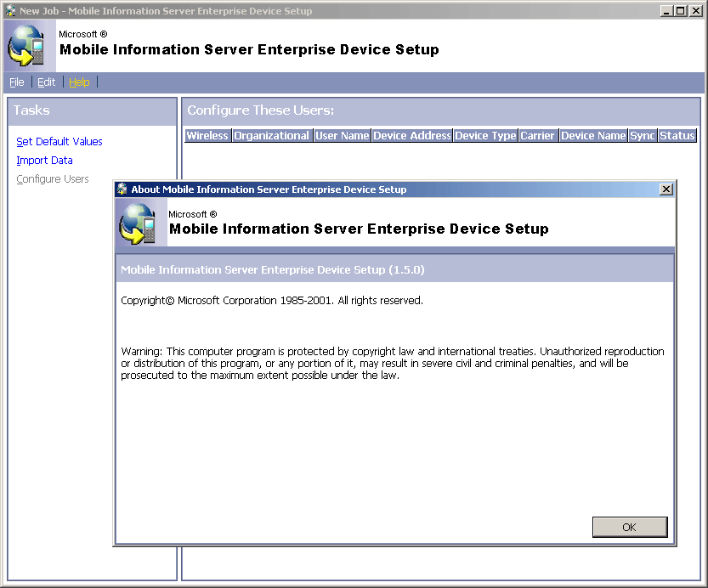Close the About dialog with the X button
708x588 pixels.
point(666,189)
